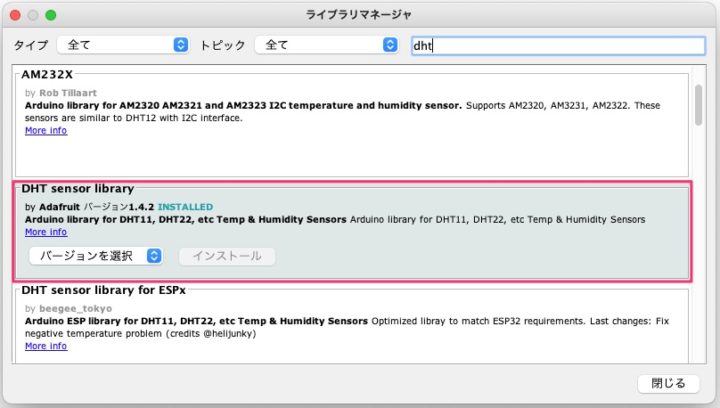Click the Adafruit author name
The width and height of the screenshot is (720, 408).
coord(62,207)
